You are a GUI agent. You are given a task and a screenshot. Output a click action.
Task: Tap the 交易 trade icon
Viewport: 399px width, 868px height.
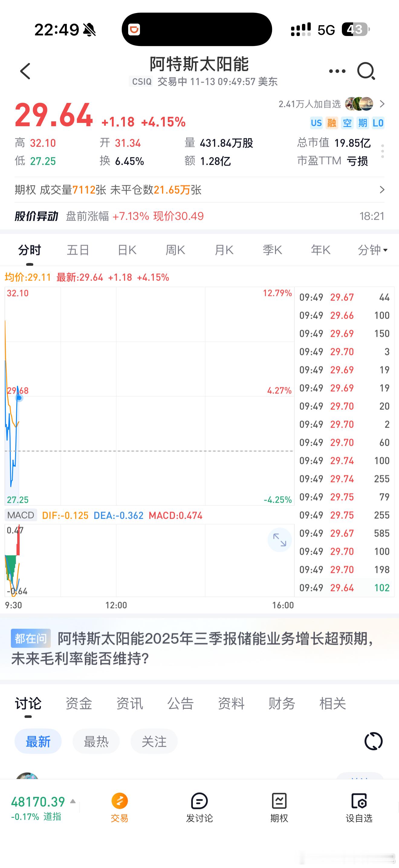point(119,801)
